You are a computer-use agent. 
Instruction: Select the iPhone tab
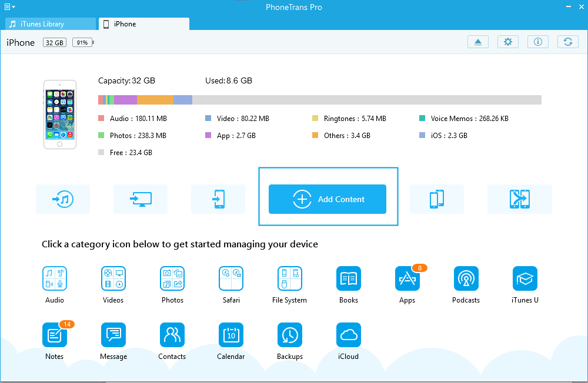[143, 24]
